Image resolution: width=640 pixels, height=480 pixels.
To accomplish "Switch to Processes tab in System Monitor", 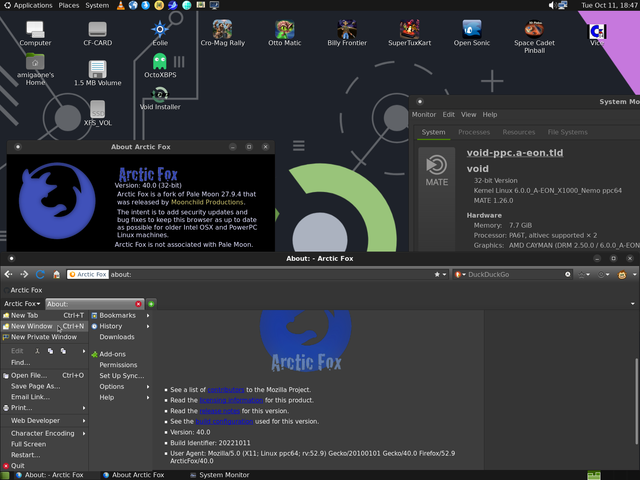I will [474, 132].
